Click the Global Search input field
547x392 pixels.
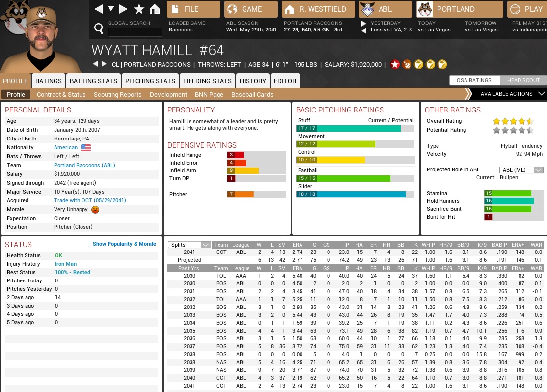(135, 32)
